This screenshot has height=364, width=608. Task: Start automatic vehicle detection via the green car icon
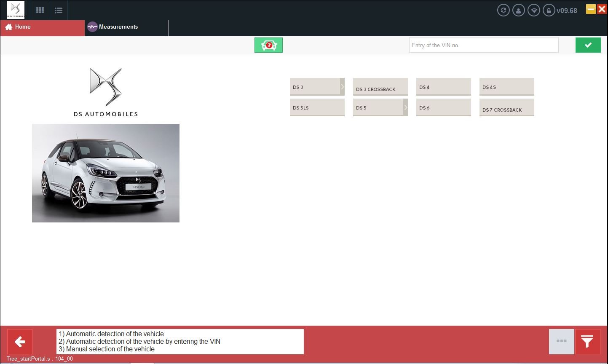[x=268, y=45]
